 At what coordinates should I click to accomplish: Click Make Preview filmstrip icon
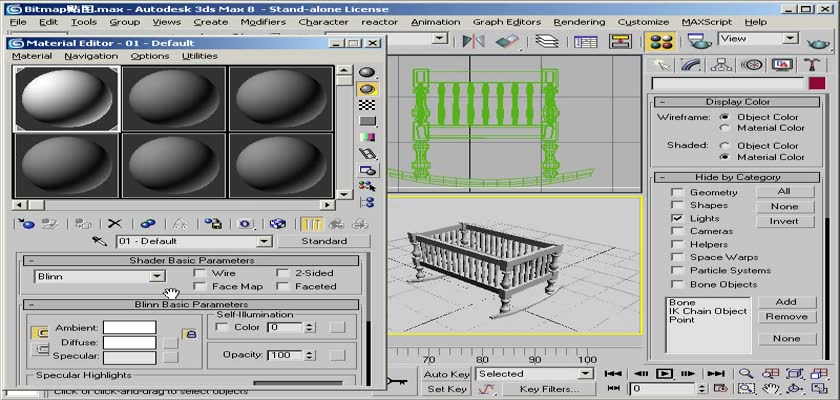(367, 154)
